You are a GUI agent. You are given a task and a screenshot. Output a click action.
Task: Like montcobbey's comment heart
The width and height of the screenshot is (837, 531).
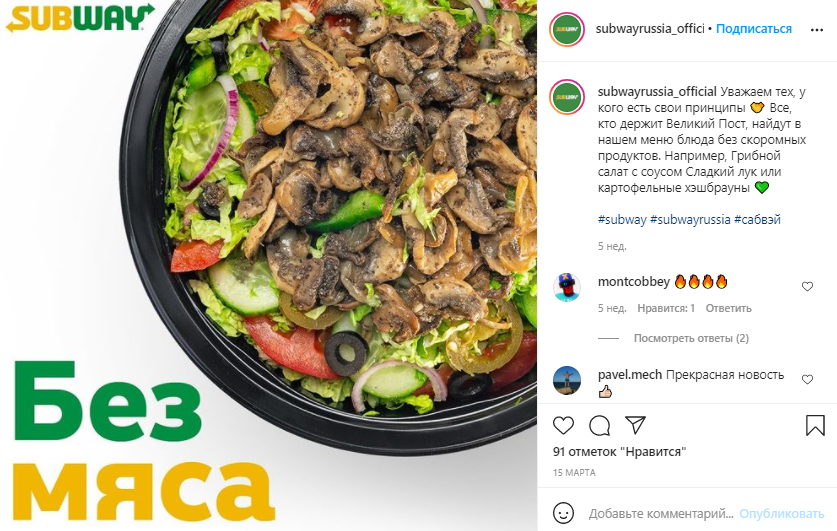[807, 287]
